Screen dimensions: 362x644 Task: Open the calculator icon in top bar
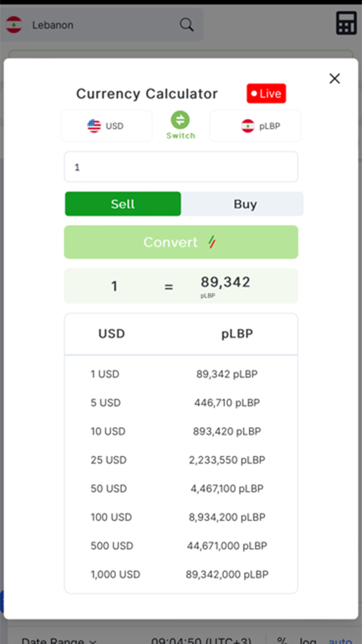(x=346, y=23)
